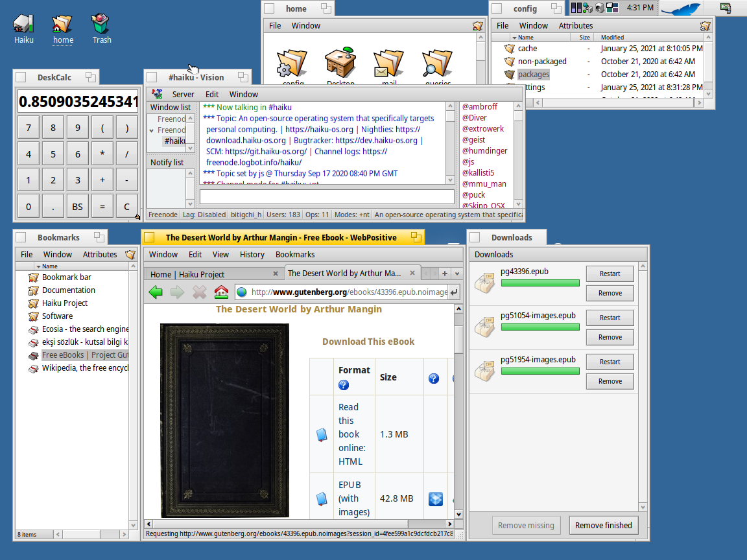Click Remove finished in Downloads
Viewport: 747px width, 560px height.
(603, 525)
